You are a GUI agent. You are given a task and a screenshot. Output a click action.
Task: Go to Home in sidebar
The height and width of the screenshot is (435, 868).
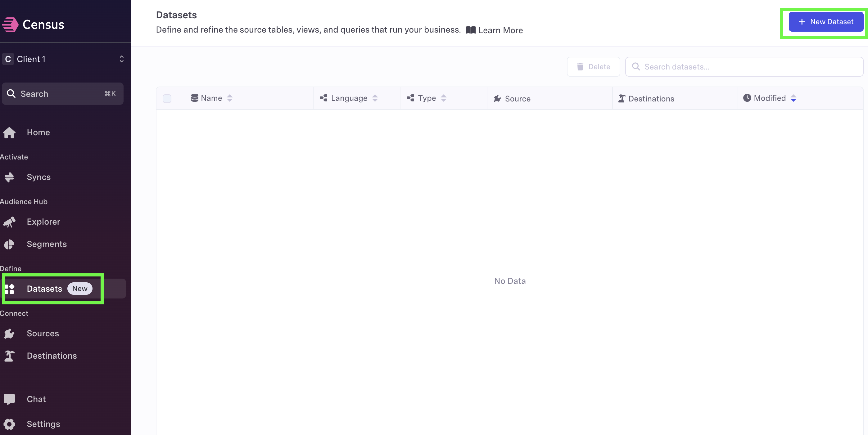coord(38,132)
